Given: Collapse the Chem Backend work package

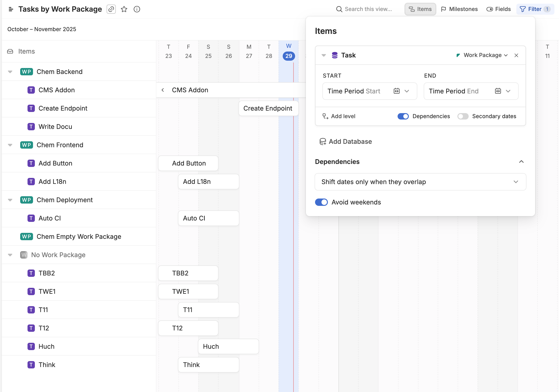Looking at the screenshot, I should point(10,72).
